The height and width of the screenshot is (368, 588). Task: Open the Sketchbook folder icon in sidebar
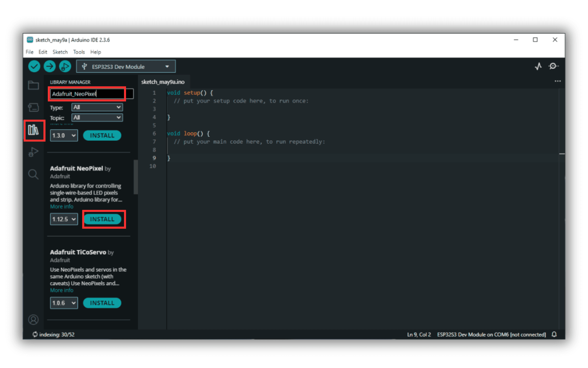[33, 85]
